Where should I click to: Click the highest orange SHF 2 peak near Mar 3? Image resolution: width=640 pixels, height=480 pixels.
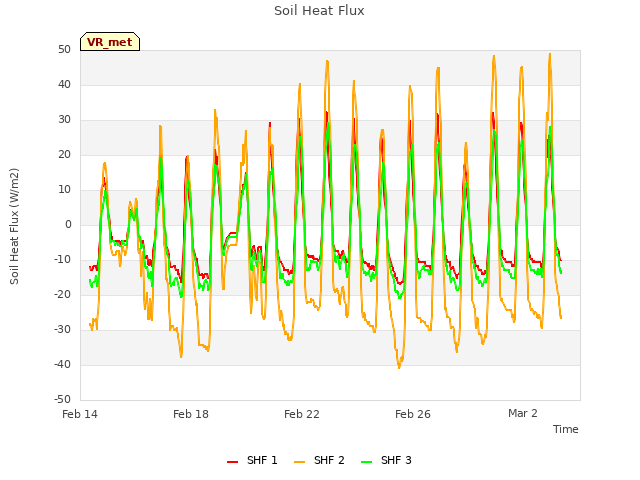pos(550,54)
